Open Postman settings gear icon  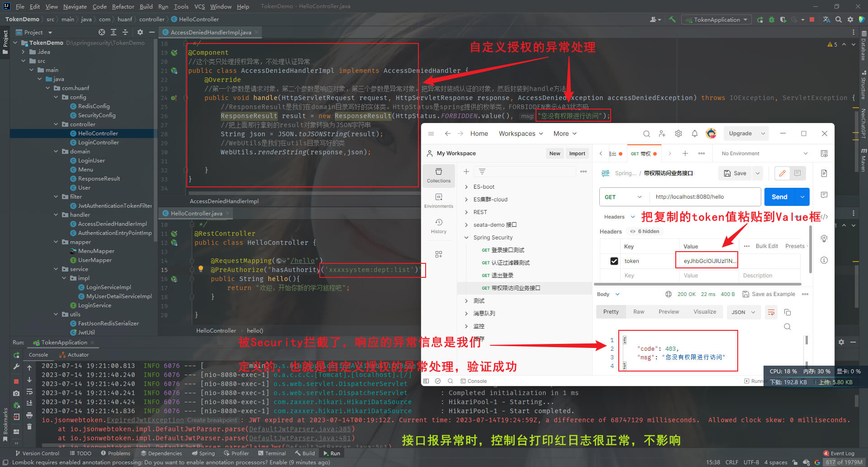coord(678,133)
